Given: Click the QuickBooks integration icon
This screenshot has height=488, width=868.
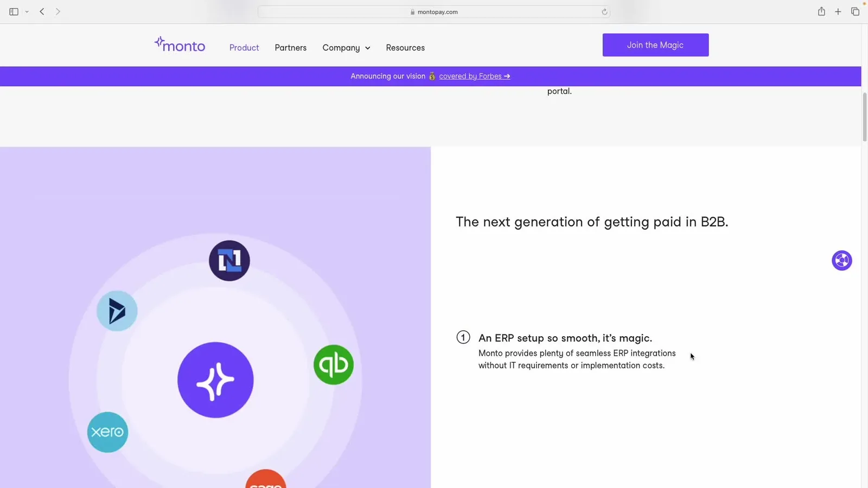Looking at the screenshot, I should click(334, 365).
